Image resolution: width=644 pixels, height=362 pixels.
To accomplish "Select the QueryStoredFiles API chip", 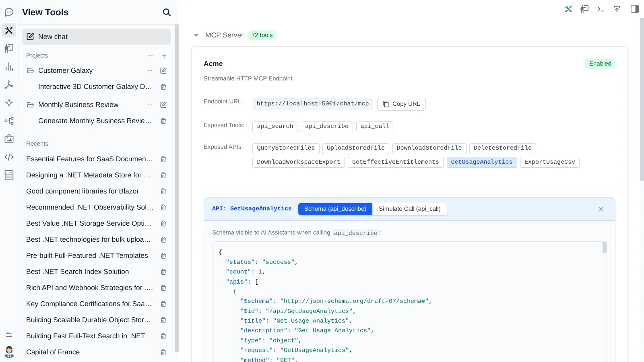I will point(286,148).
